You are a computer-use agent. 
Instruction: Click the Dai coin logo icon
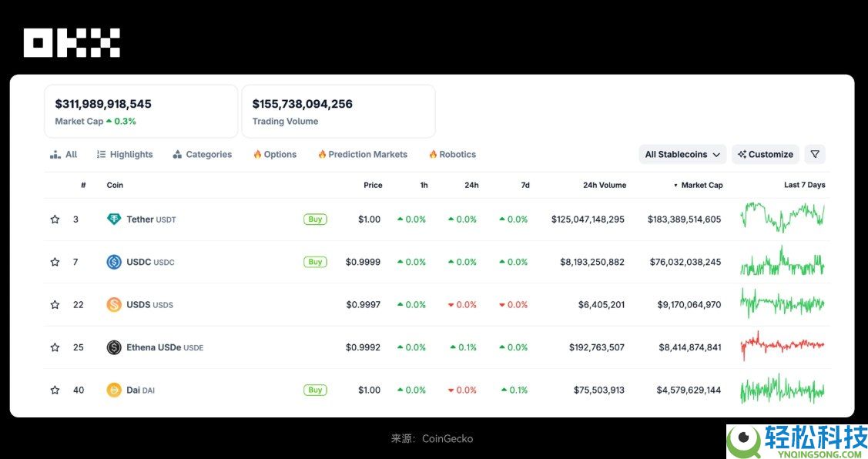(x=114, y=390)
